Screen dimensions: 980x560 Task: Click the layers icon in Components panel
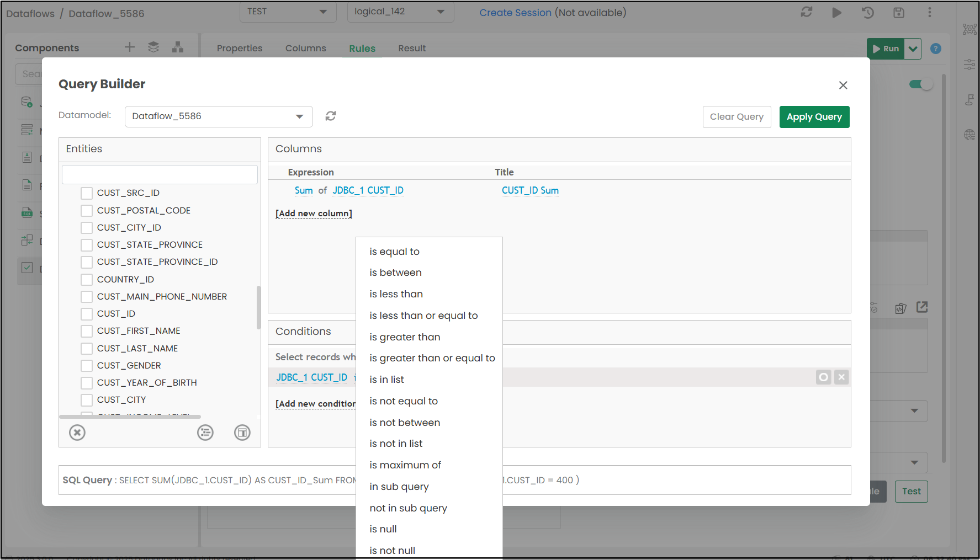point(153,47)
